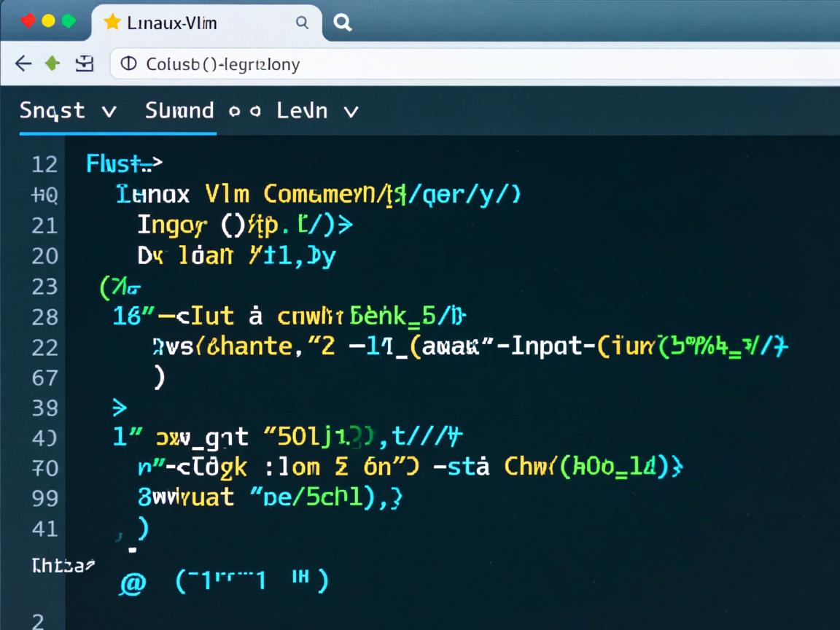The image size is (840, 630).
Task: Click the download icon in the toolbar
Action: tap(85, 64)
